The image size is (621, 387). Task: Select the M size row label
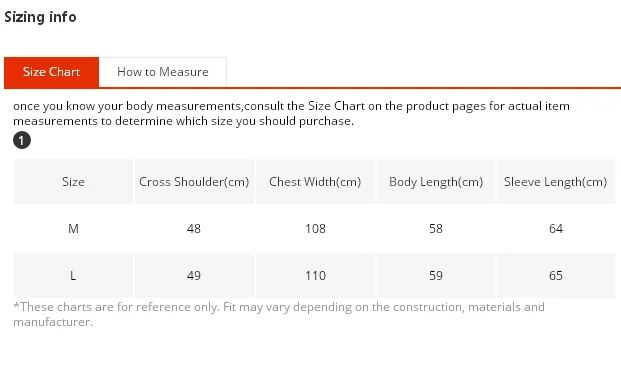click(73, 229)
